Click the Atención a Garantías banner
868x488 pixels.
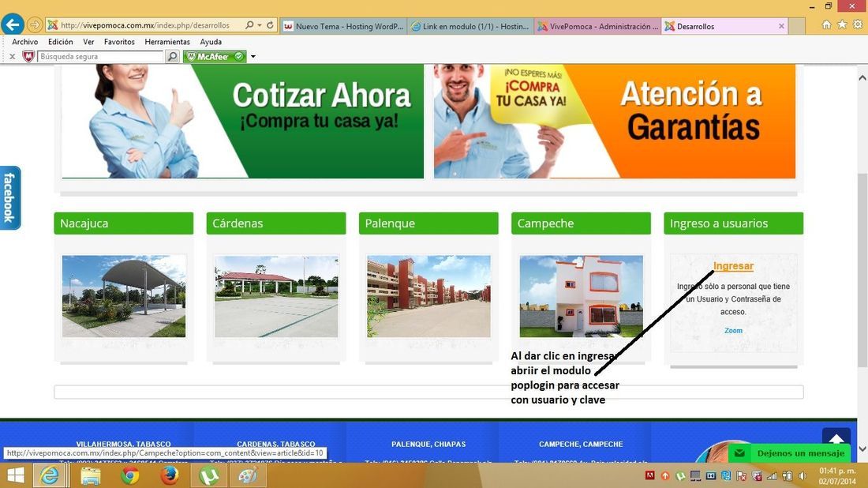[615, 122]
